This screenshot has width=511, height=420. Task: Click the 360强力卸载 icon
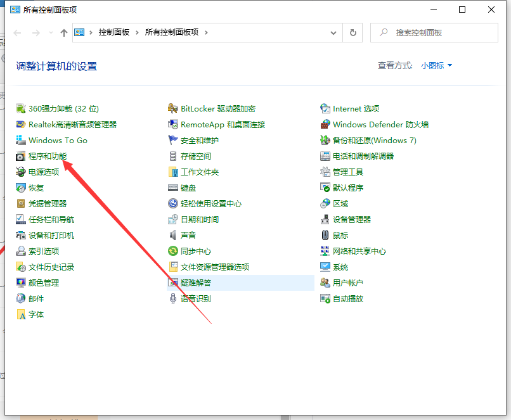pyautogui.click(x=21, y=109)
